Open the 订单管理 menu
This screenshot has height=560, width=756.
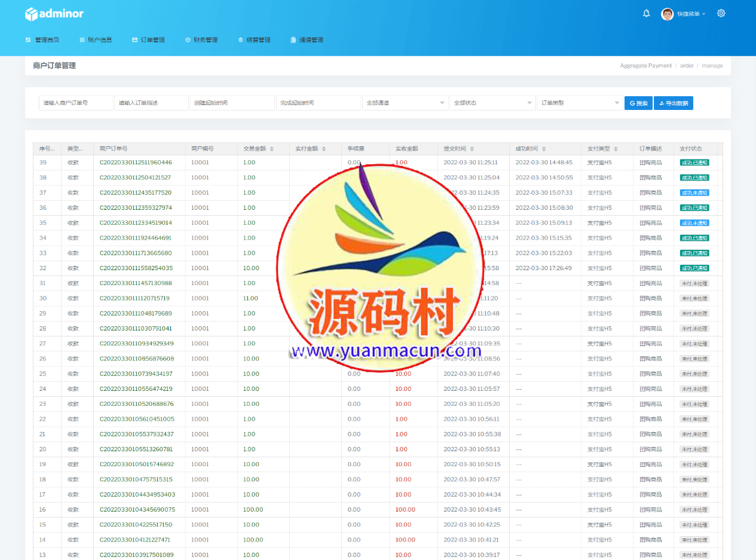tap(148, 40)
